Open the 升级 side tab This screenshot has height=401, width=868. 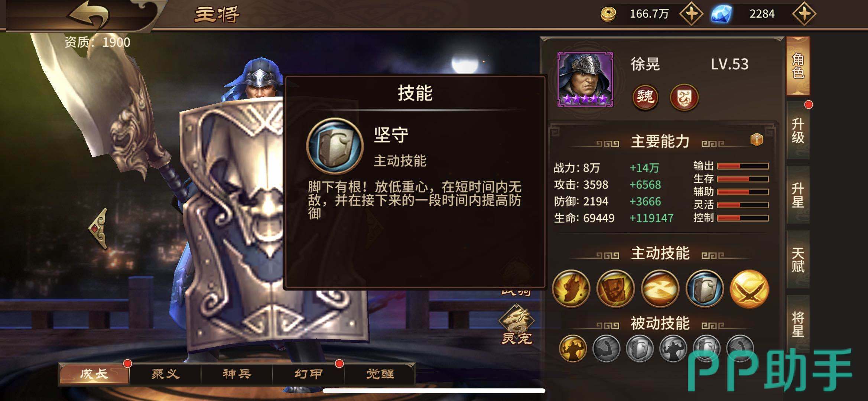tap(798, 131)
